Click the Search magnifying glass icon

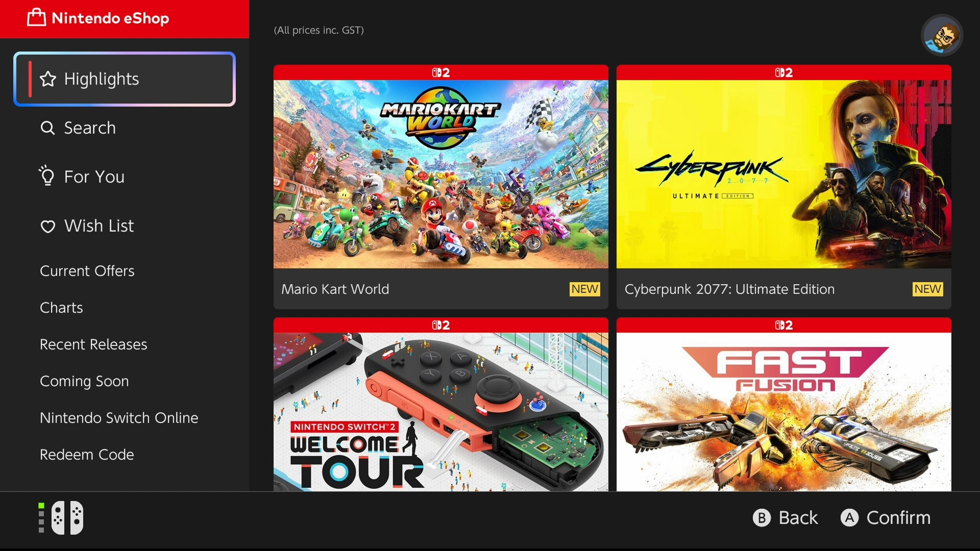[x=47, y=128]
